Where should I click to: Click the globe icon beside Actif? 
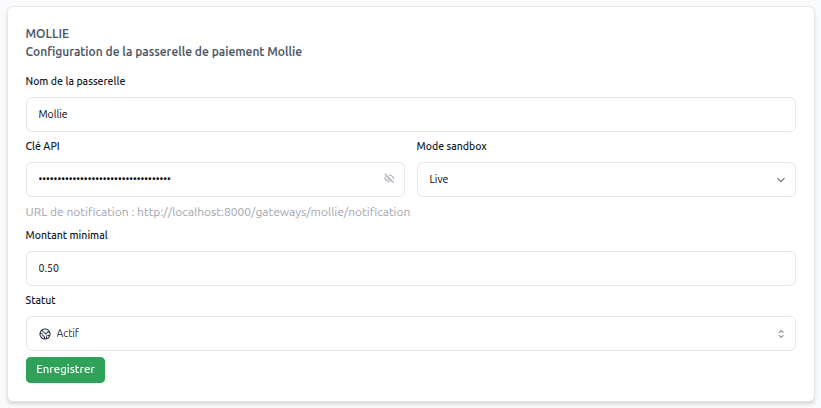pos(44,333)
